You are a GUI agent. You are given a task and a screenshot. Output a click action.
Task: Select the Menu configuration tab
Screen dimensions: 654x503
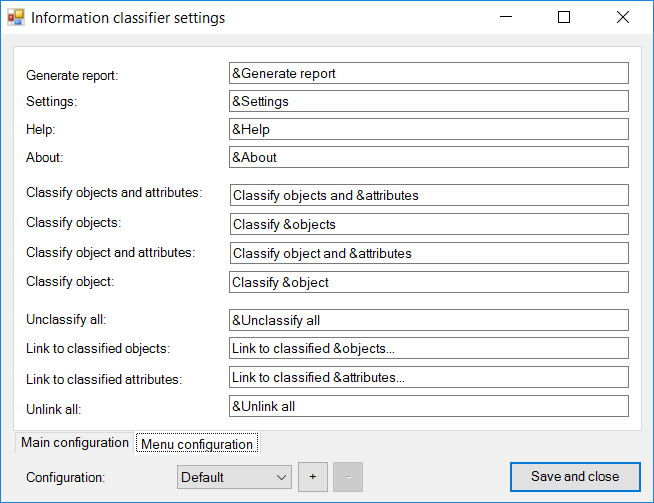(x=197, y=444)
